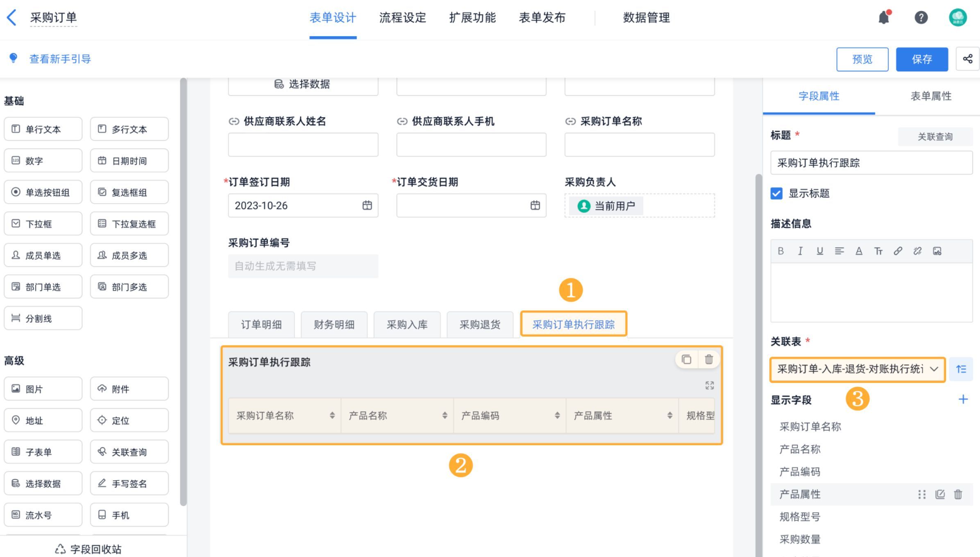Add a display field with the plus icon
Screen dimensions: 980x557
tap(963, 399)
